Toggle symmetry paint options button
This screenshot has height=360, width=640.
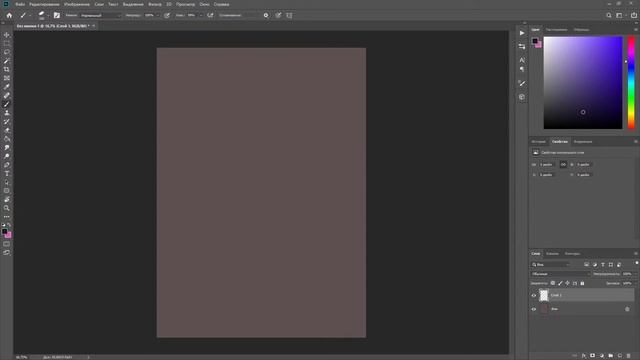tap(289, 16)
